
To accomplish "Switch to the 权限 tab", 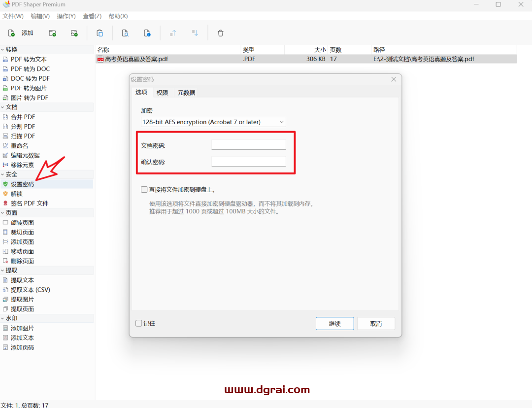I will [162, 93].
